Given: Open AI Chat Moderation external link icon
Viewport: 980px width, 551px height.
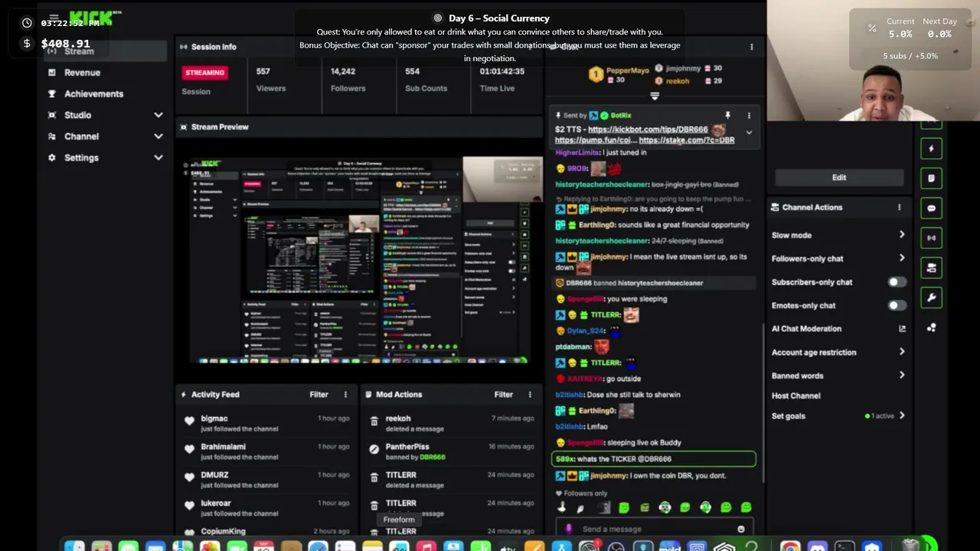Looking at the screenshot, I should pos(902,328).
